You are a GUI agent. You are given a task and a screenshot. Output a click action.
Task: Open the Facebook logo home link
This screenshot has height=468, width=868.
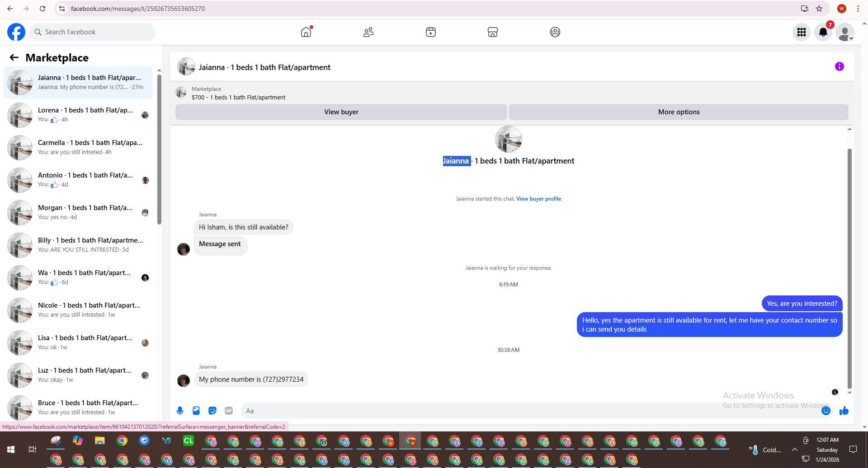pos(16,32)
